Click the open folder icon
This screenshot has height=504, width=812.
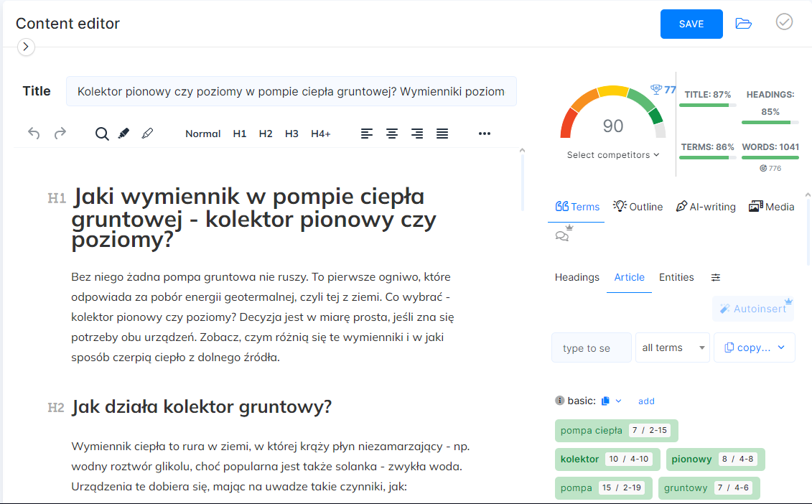coord(744,24)
